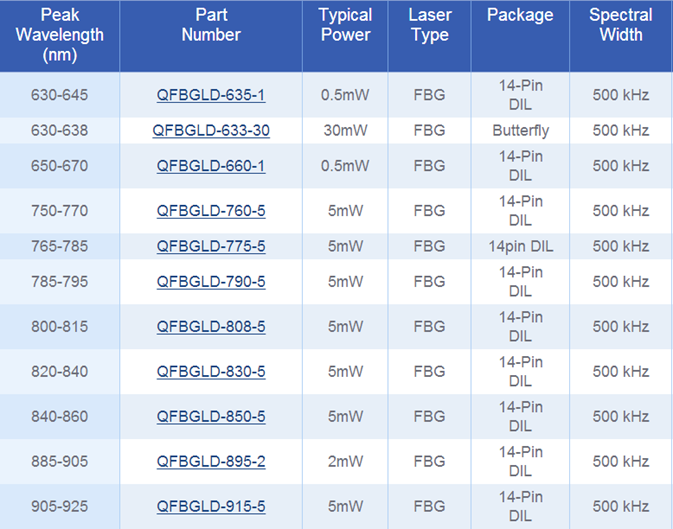Click the QFBGLD-808-5 laser link
673x529 pixels.
(x=211, y=327)
